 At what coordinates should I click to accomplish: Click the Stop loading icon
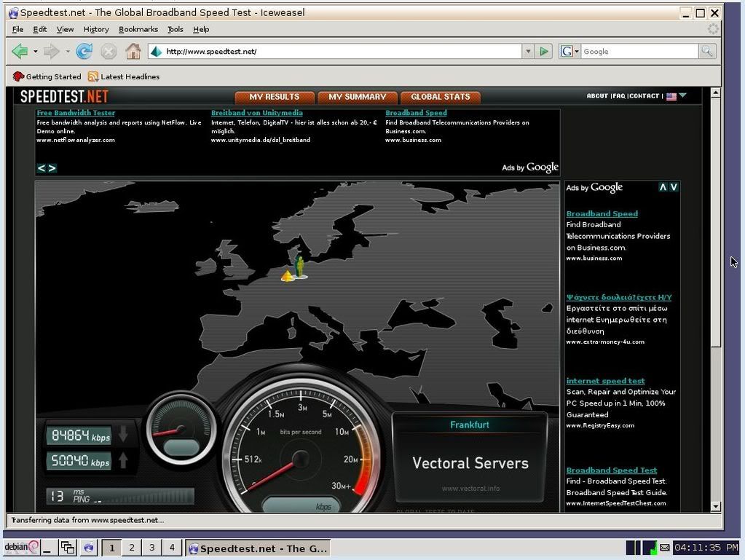[109, 51]
